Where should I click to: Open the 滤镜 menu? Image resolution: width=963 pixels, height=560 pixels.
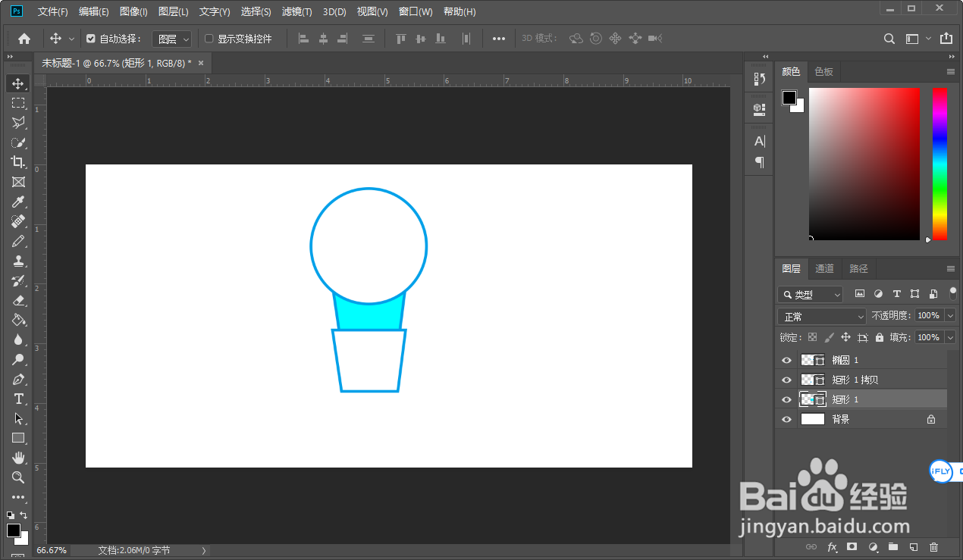pyautogui.click(x=296, y=11)
